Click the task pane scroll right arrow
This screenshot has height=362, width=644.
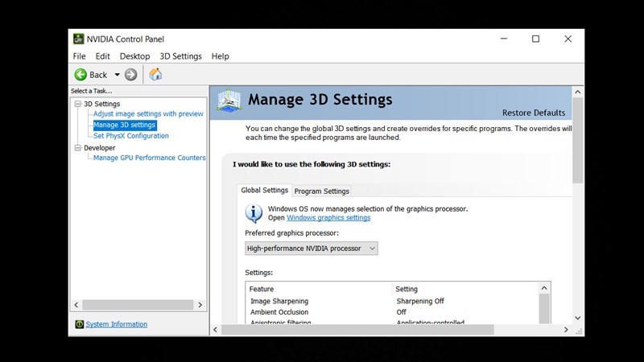[x=200, y=305]
